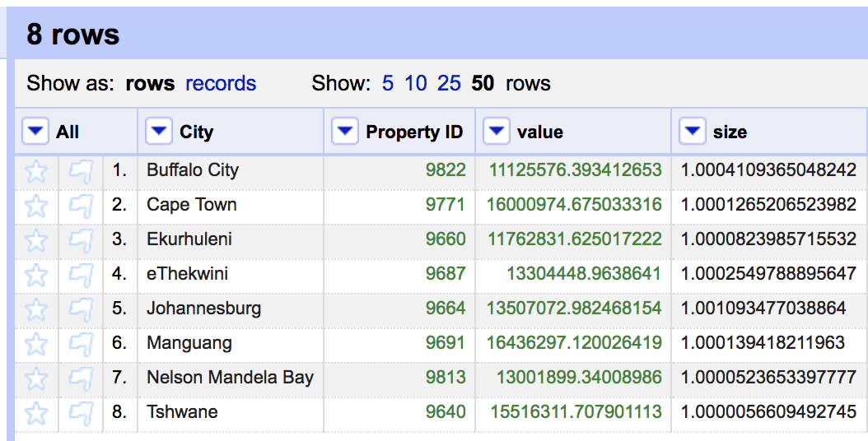
Task: Toggle star on the Cape Town row
Action: tap(36, 206)
